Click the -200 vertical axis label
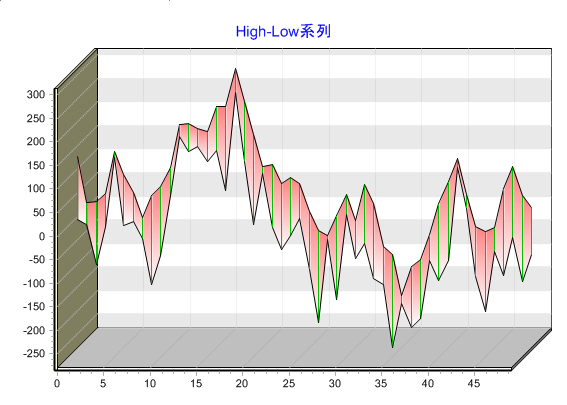Screen dimensions: 567x405 click(34, 330)
